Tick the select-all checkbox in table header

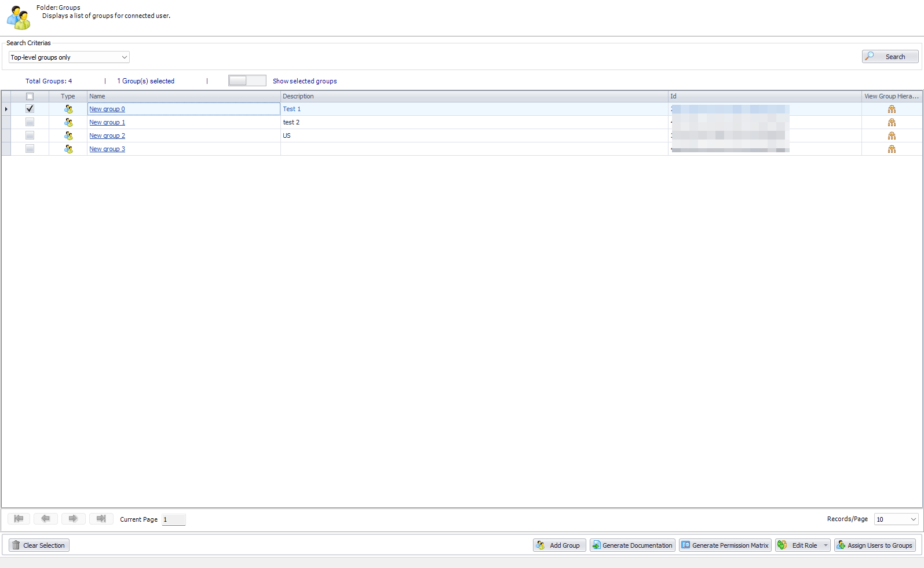click(x=30, y=97)
